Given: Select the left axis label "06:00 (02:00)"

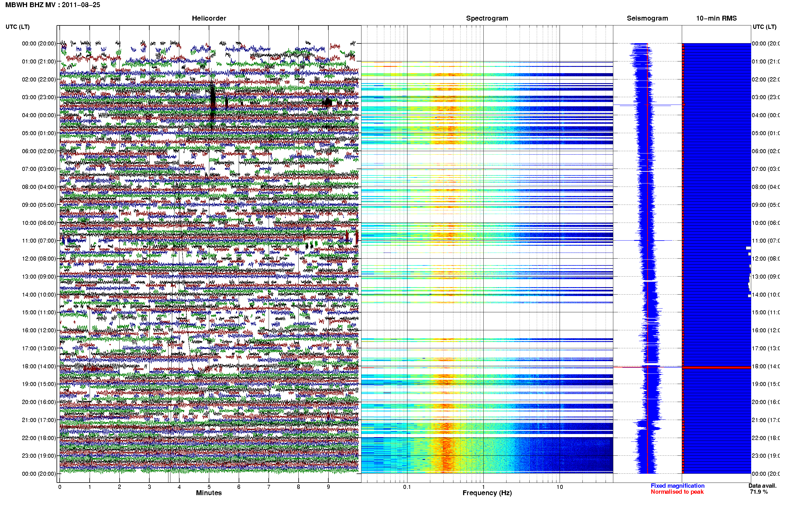Looking at the screenshot, I should coord(39,151).
